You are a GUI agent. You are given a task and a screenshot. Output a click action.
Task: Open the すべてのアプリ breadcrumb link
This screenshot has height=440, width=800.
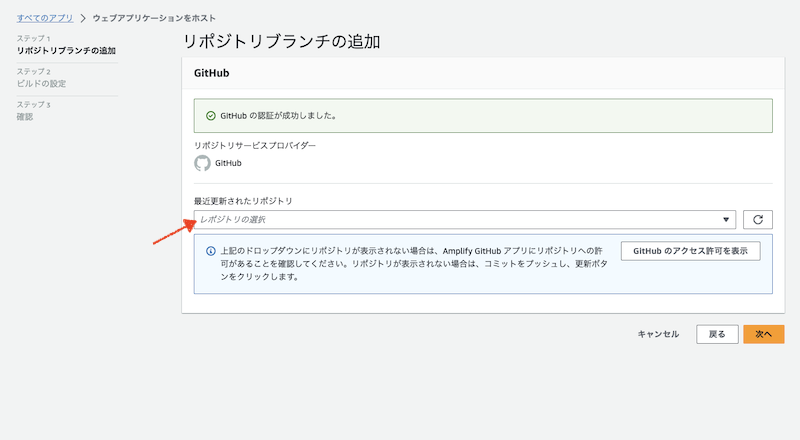tap(45, 18)
